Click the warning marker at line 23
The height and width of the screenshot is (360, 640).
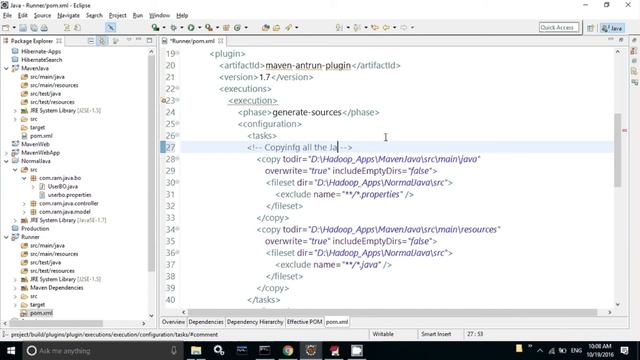[x=163, y=100]
